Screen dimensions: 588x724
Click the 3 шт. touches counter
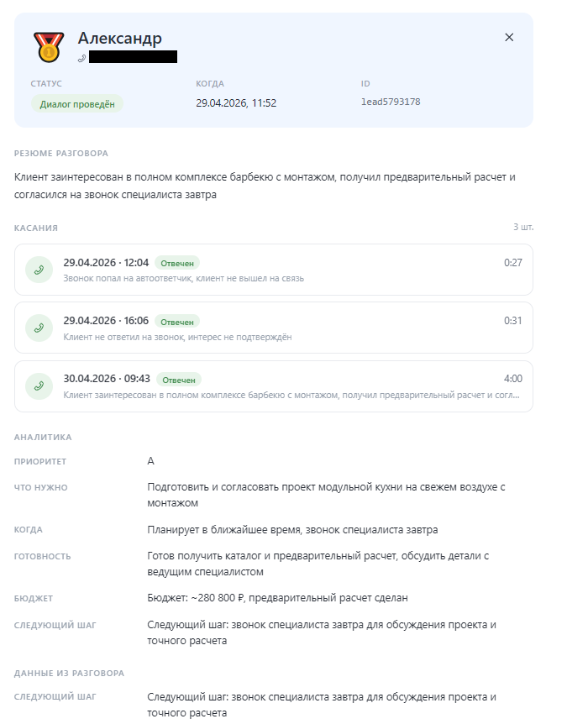click(523, 227)
